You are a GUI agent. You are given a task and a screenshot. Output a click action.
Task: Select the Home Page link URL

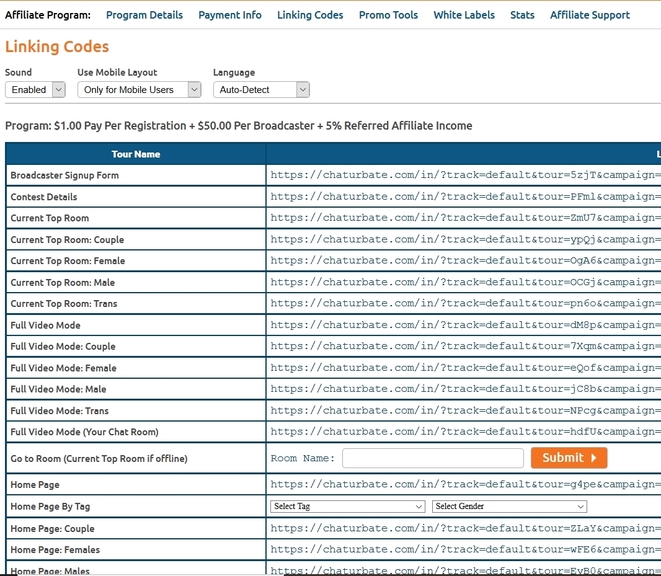coord(465,484)
